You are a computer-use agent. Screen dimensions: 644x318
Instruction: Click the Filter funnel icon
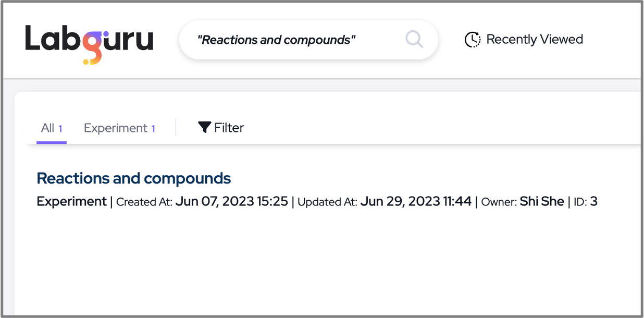[205, 127]
